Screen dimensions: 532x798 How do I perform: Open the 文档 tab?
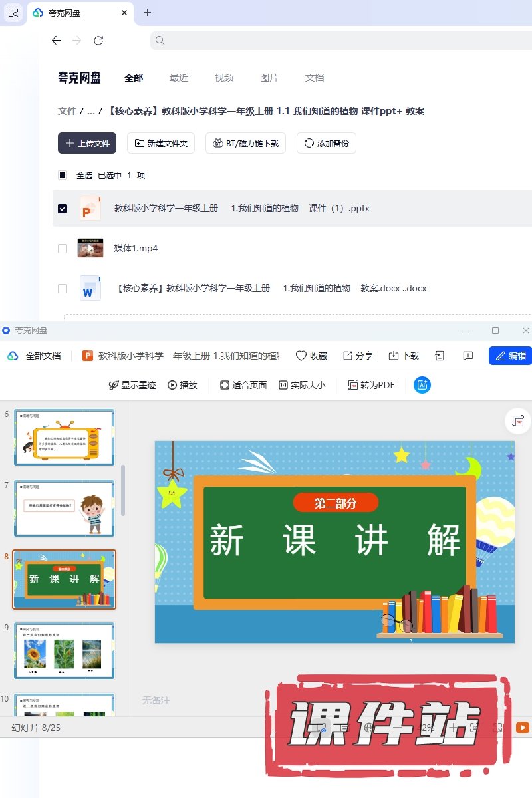(315, 78)
